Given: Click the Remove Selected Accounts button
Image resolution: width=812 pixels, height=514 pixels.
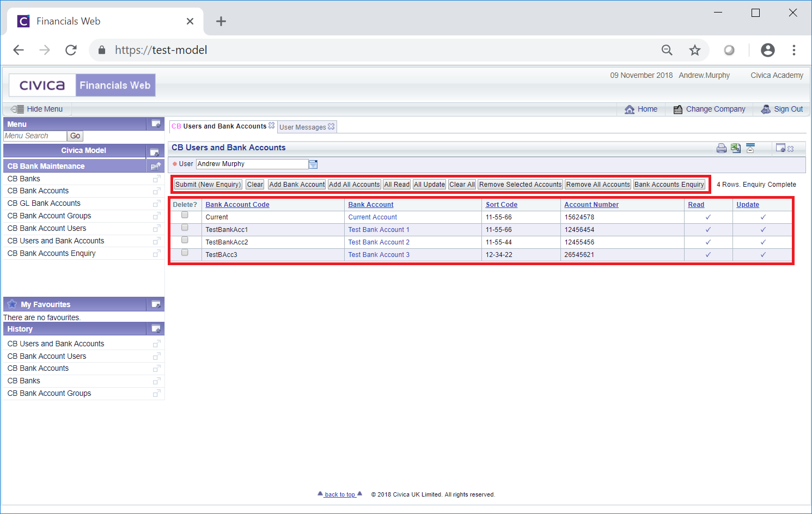Looking at the screenshot, I should click(x=520, y=185).
